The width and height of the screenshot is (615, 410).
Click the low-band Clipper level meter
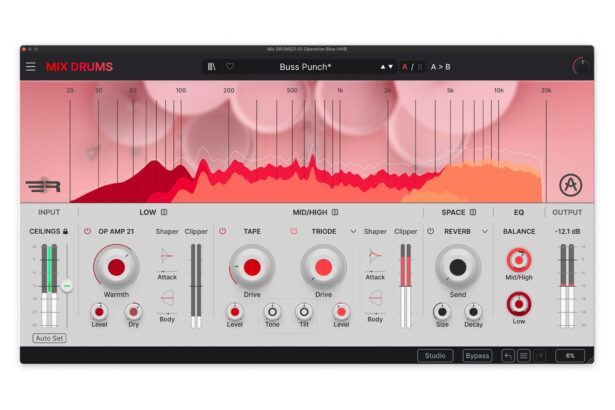(x=196, y=286)
